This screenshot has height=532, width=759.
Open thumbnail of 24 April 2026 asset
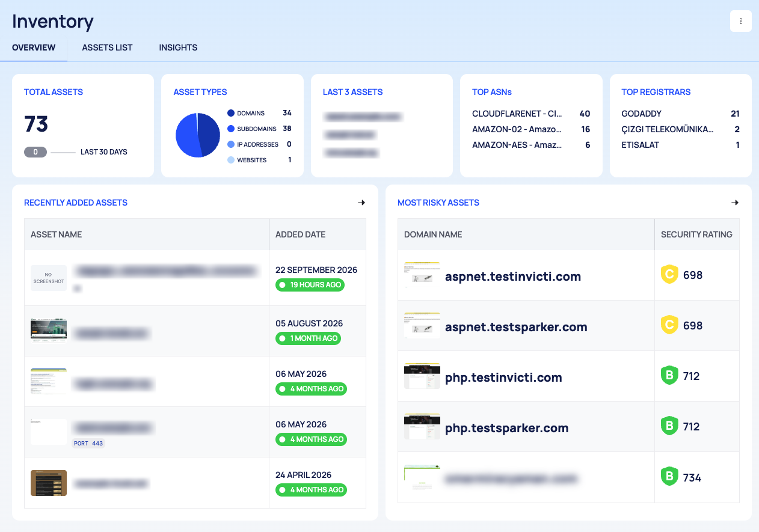pos(49,483)
